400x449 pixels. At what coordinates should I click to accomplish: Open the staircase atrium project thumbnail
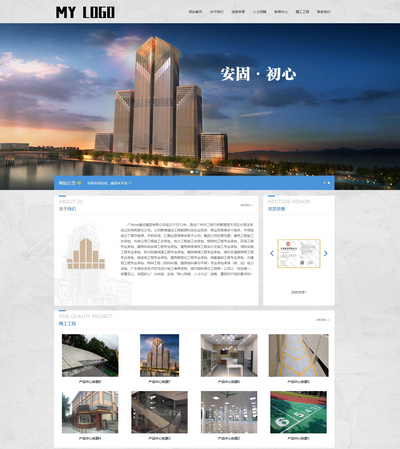click(x=159, y=412)
